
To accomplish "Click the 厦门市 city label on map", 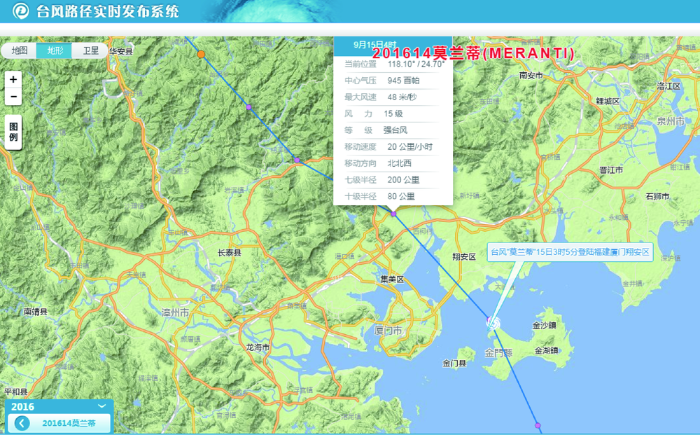I will [385, 329].
